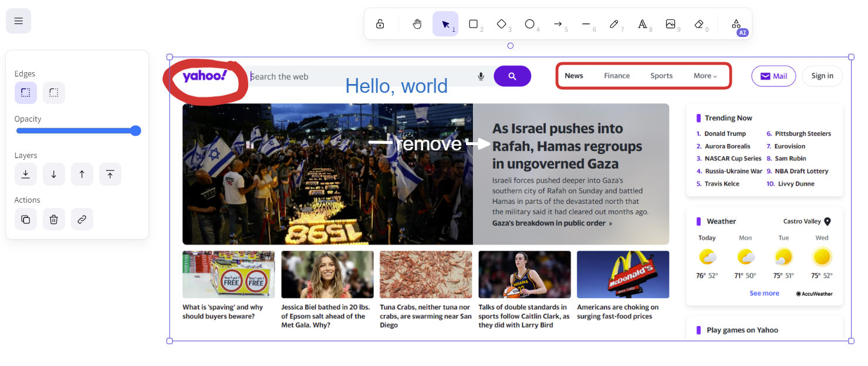This screenshot has width=868, height=366.
Task: Select the Diamond shape tool
Action: point(502,24)
